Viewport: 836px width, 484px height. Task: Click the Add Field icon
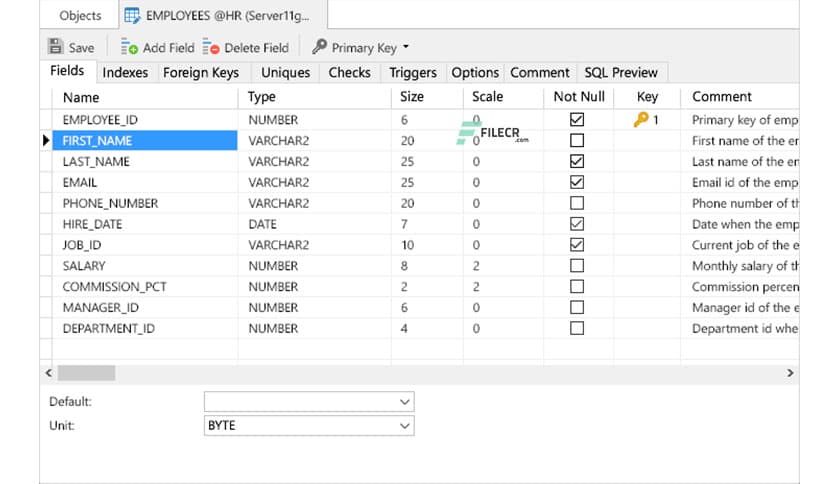(129, 47)
